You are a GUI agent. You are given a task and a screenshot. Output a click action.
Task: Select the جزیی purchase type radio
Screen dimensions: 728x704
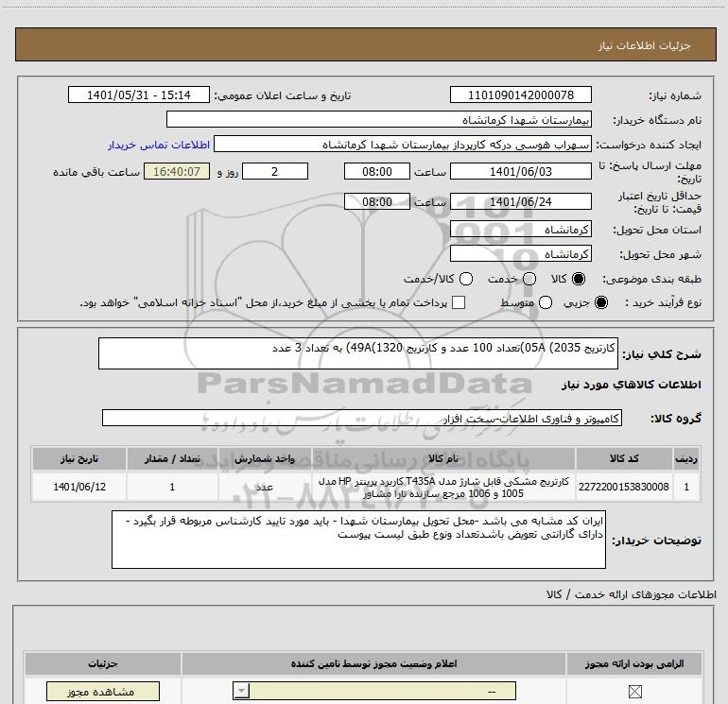click(x=600, y=302)
